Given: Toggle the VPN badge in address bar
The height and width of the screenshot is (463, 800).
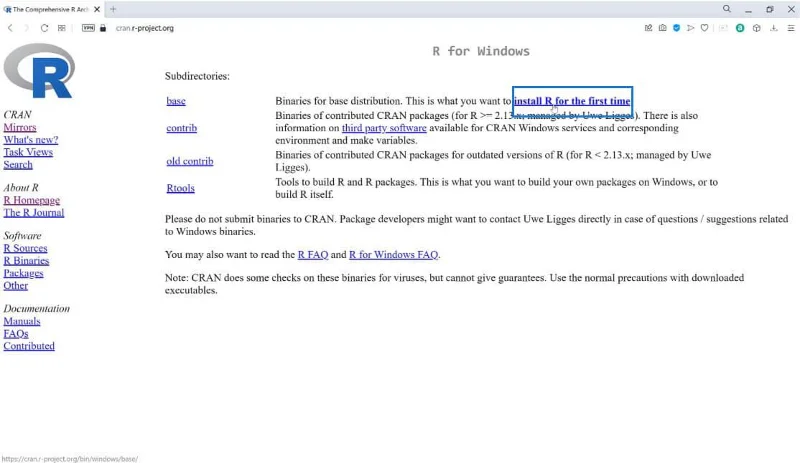Looking at the screenshot, I should click(88, 28).
